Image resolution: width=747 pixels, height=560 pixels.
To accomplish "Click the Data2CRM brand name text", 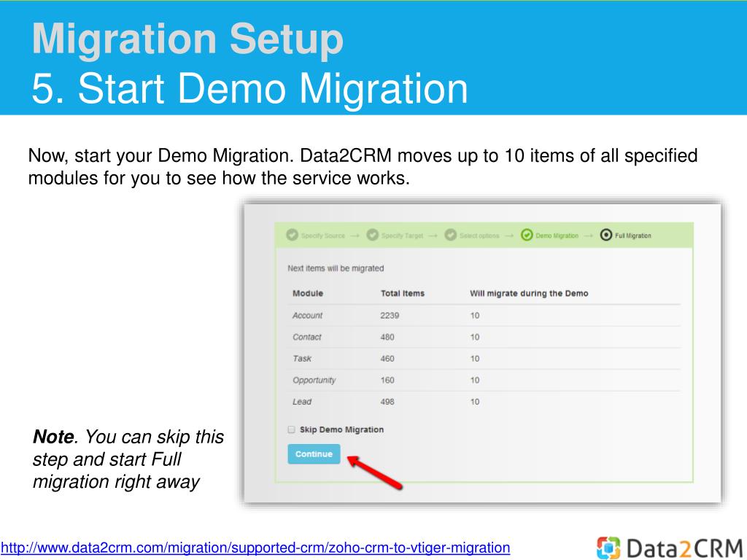I will 684,548.
